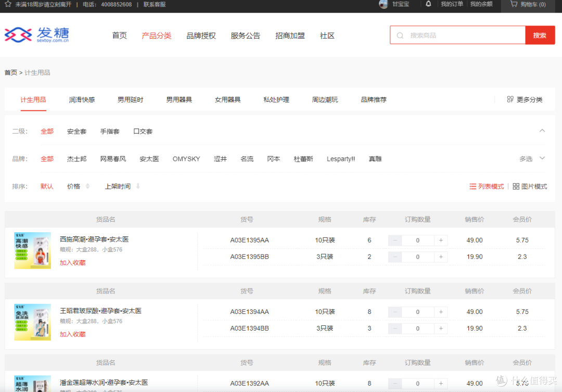Increase quantity for A03E1395BB
Viewport: 562px width, 392px height.
[441, 257]
